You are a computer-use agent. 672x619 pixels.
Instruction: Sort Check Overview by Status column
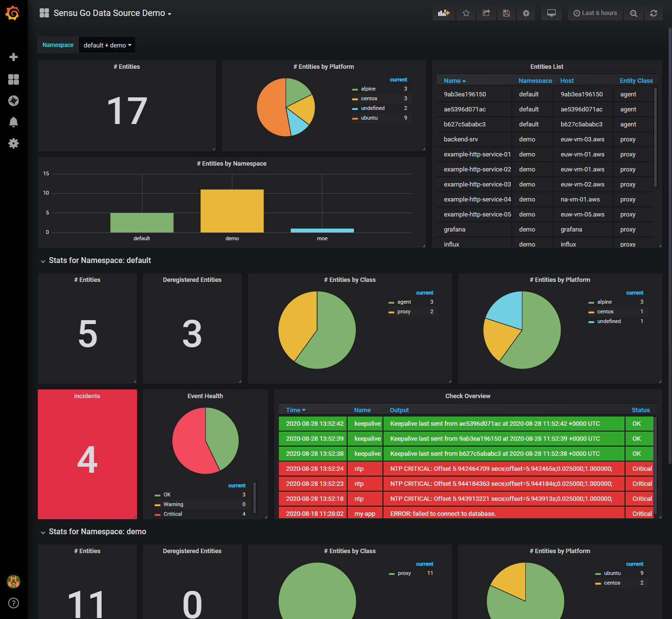click(x=641, y=410)
